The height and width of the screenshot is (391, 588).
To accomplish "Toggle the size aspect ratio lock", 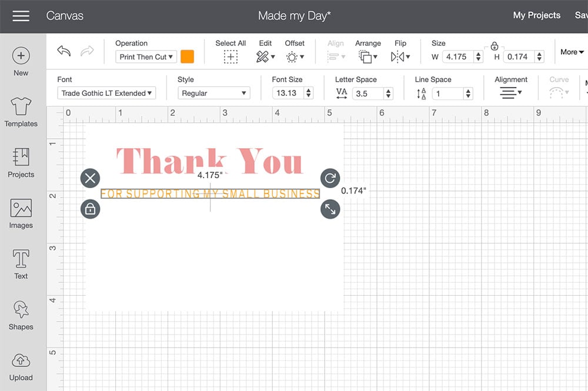I will tap(495, 46).
